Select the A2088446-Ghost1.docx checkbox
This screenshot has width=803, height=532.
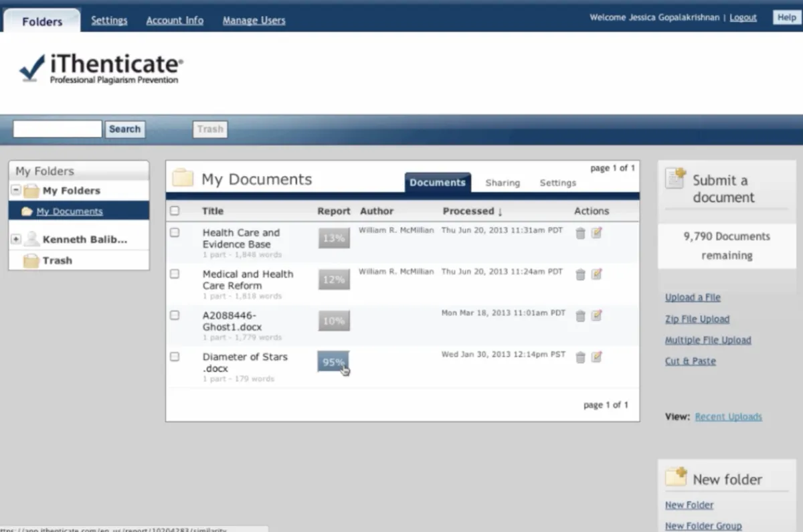(x=175, y=315)
